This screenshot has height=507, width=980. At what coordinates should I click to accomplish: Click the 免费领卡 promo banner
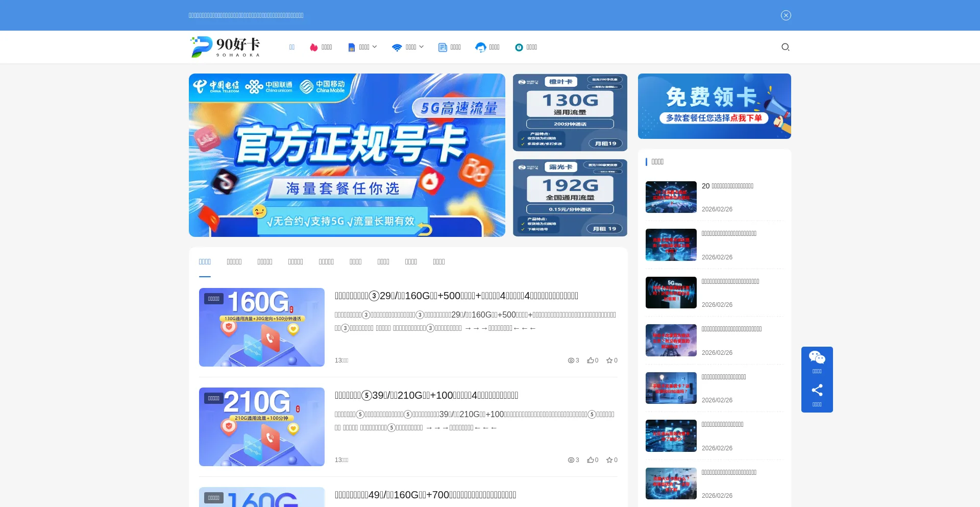tap(715, 106)
